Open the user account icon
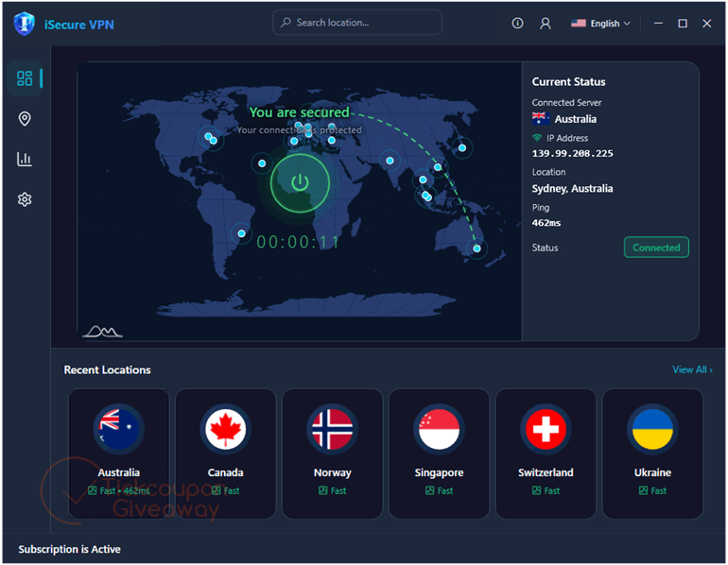This screenshot has width=728, height=565. point(546,24)
